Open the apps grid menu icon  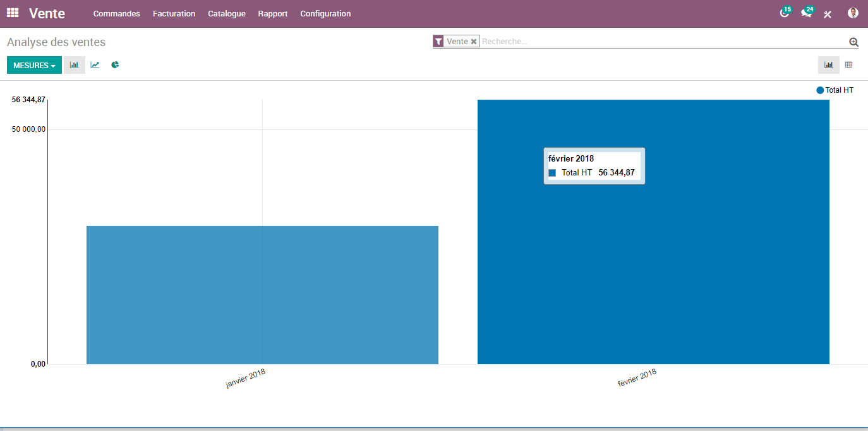tap(13, 13)
